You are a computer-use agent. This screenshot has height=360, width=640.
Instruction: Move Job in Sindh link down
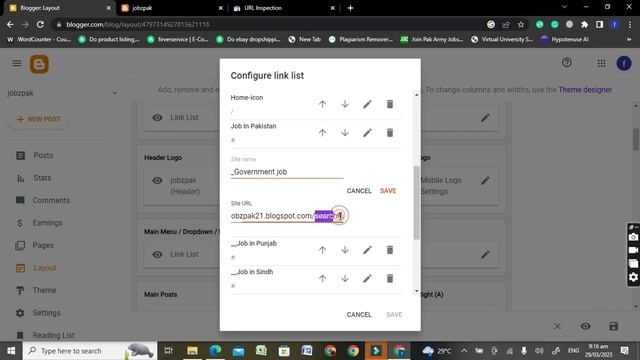345,278
